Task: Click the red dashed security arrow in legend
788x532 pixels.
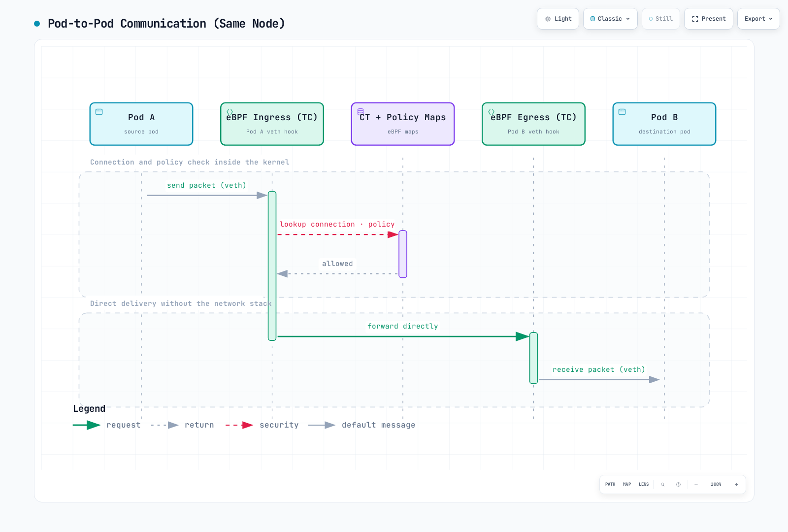Action: coord(239,425)
